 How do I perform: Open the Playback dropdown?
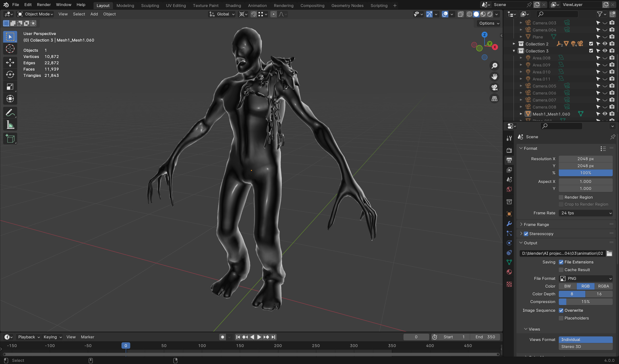tap(29, 337)
